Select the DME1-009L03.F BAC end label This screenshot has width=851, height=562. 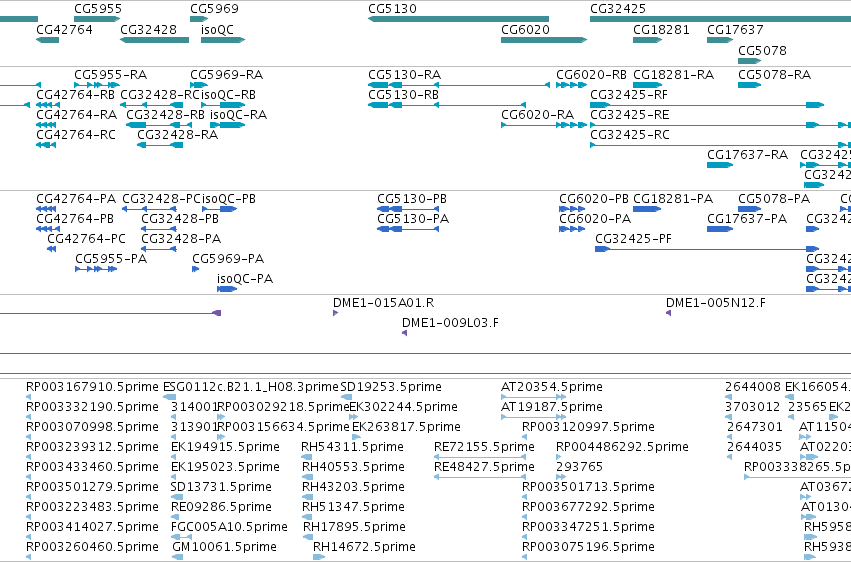tap(450, 323)
